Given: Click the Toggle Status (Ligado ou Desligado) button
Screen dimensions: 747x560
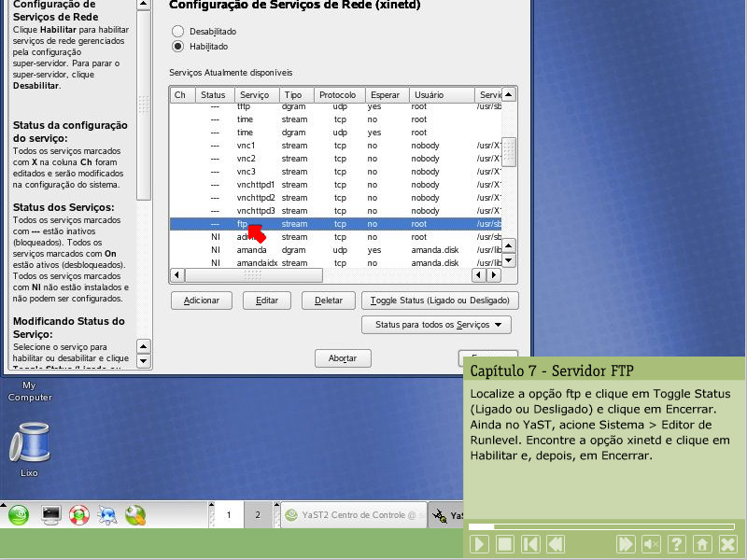Looking at the screenshot, I should point(440,301).
